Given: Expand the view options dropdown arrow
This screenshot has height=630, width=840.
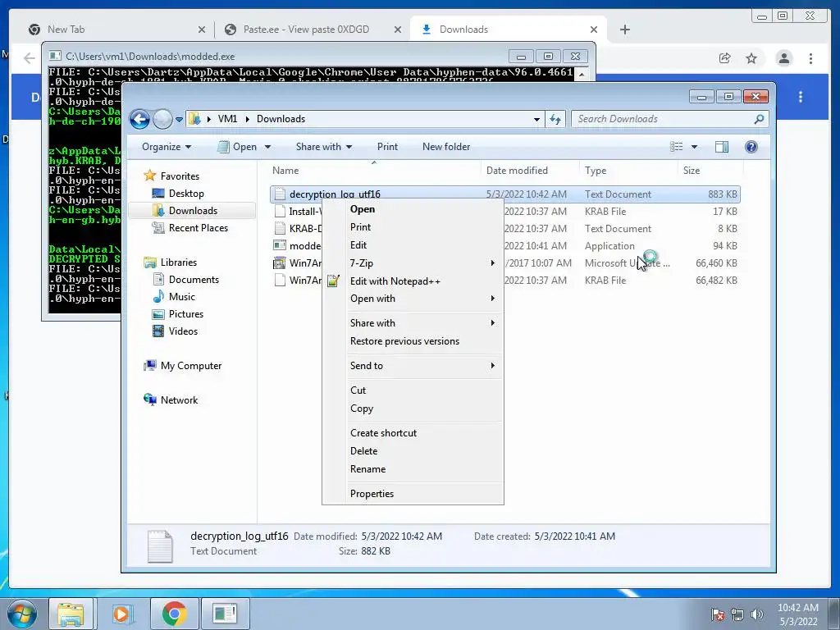Looking at the screenshot, I should [694, 147].
